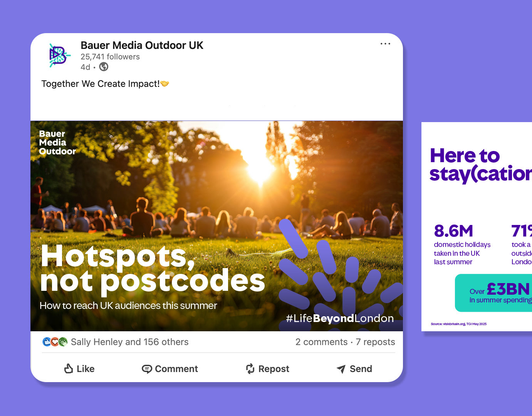Click the Bauer Media Outdoor UK logo avatar
The height and width of the screenshot is (416, 532).
[59, 55]
